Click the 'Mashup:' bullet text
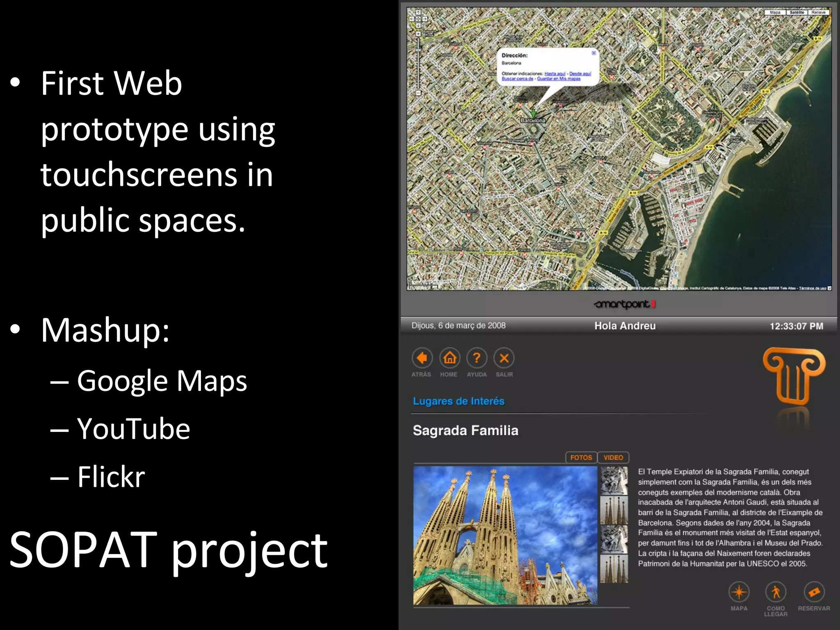This screenshot has height=630, width=840. click(x=105, y=330)
